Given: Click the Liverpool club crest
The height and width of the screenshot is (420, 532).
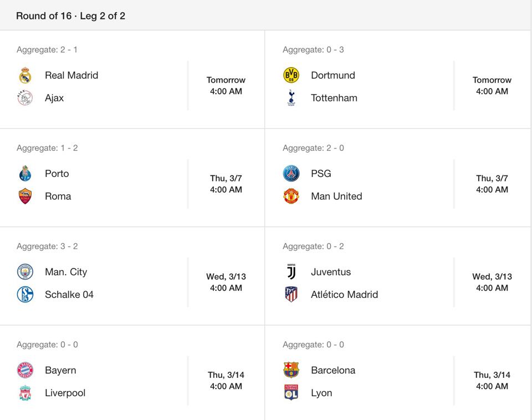Looking at the screenshot, I should point(25,392).
